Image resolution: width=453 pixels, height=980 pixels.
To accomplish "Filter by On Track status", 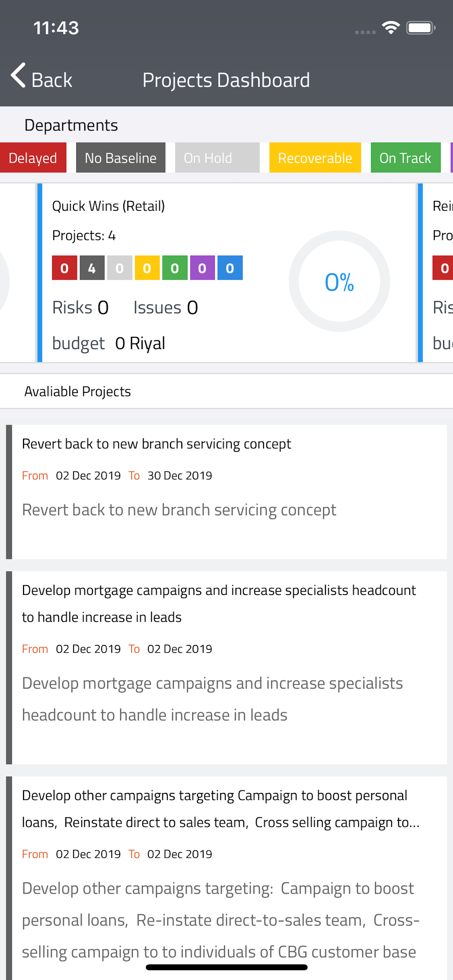I will click(406, 157).
